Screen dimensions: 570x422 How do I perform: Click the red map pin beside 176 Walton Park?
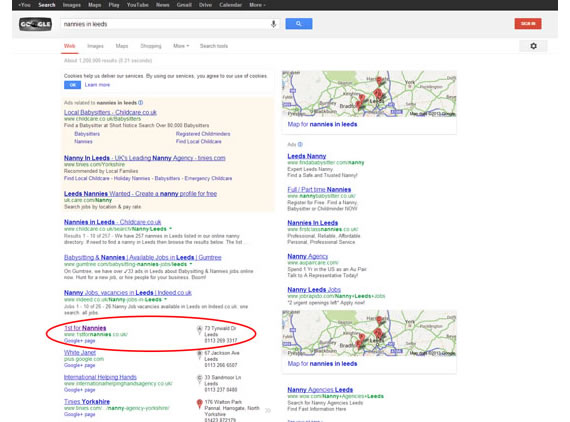(199, 404)
